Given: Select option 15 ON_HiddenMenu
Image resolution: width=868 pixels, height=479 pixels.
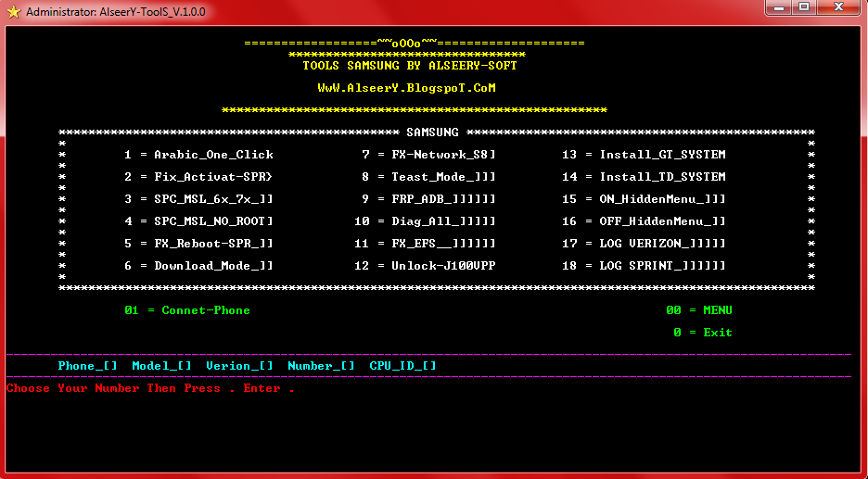Looking at the screenshot, I should (x=644, y=199).
